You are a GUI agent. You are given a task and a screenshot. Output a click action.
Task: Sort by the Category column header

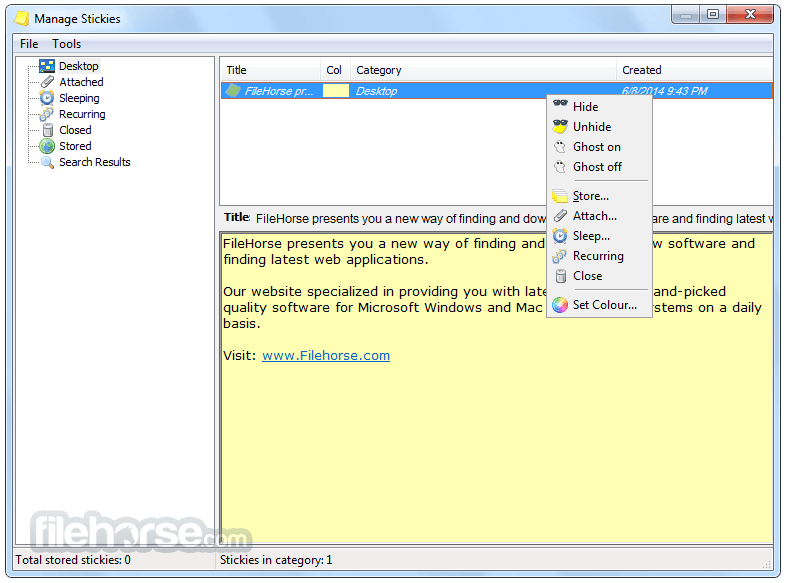[483, 70]
